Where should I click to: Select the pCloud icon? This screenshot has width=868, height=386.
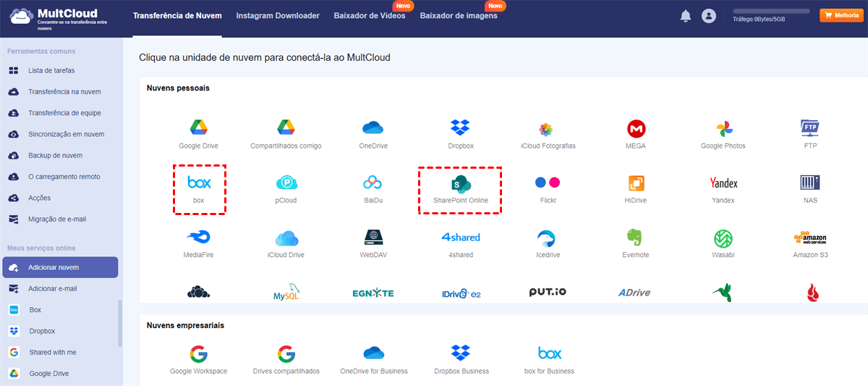(286, 182)
